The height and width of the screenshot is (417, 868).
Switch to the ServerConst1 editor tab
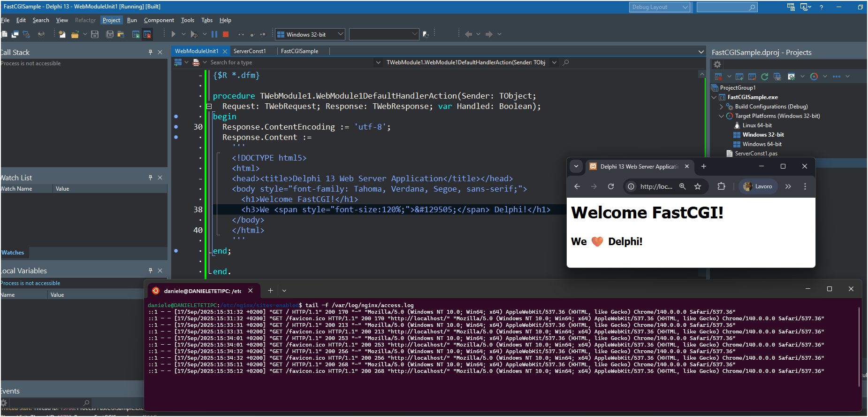(x=249, y=51)
